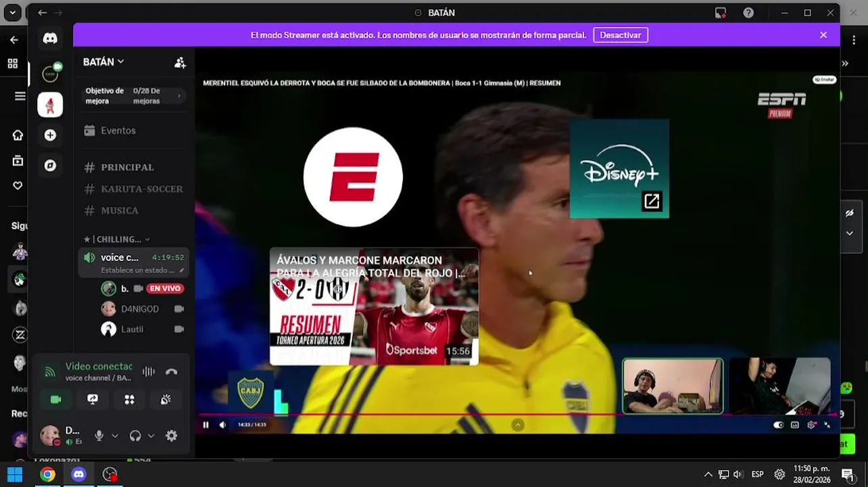This screenshot has width=868, height=487.
Task: Toggle the autoplay switch in video player
Action: click(779, 425)
